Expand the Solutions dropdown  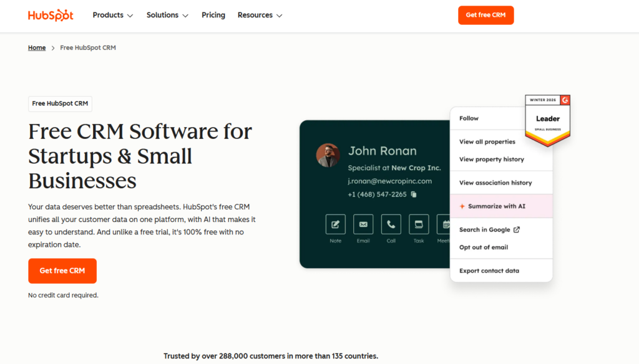pyautogui.click(x=167, y=15)
